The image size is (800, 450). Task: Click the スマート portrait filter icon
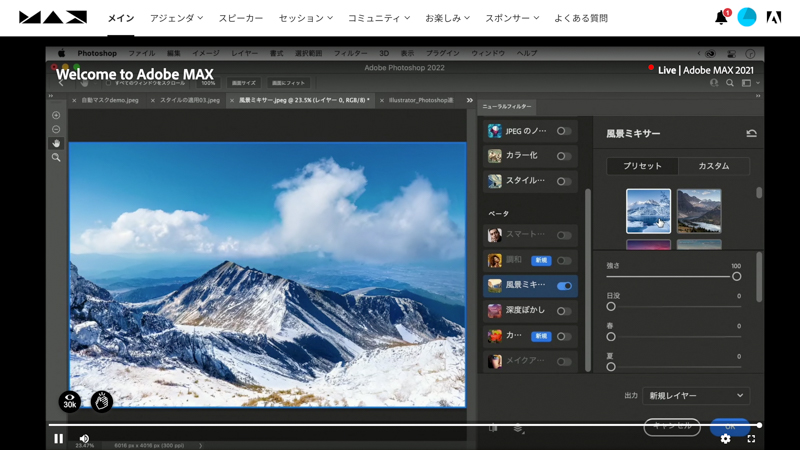494,235
